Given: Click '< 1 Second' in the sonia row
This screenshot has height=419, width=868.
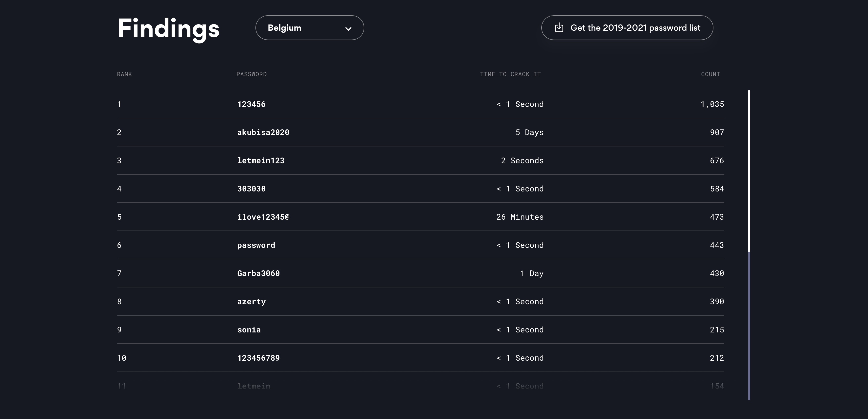Looking at the screenshot, I should [x=520, y=330].
